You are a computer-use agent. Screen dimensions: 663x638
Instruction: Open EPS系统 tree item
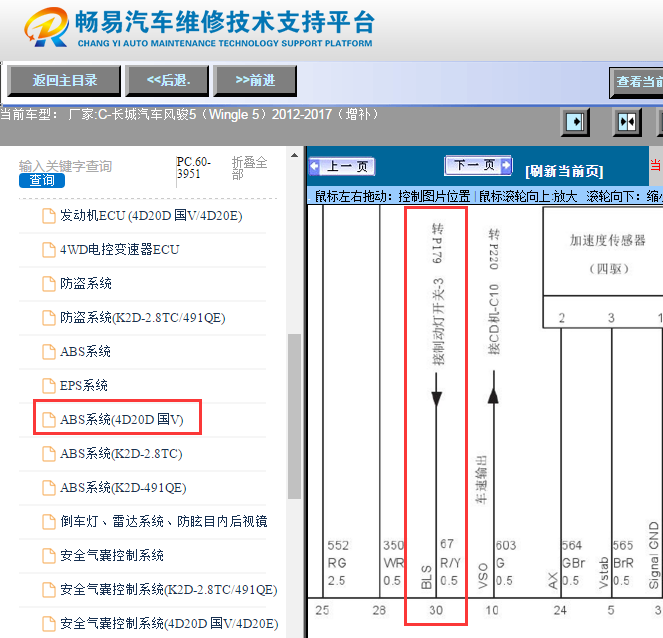coord(84,386)
